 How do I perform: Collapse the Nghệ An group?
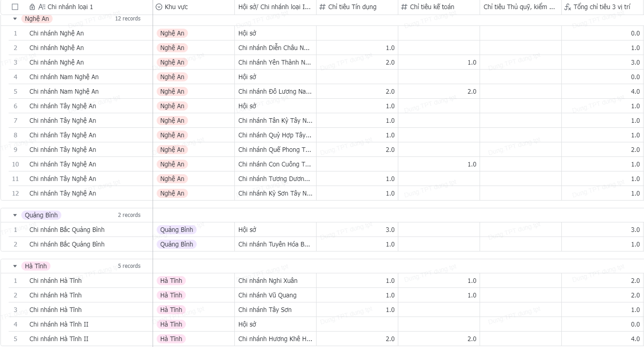click(x=15, y=19)
